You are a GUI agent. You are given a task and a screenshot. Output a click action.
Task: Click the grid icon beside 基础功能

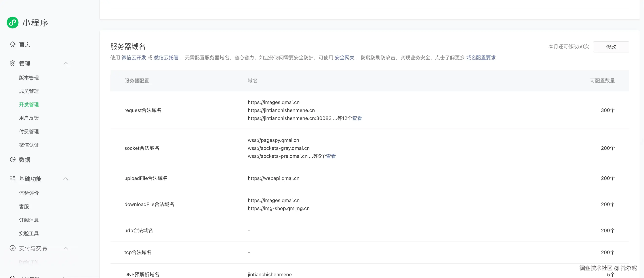pyautogui.click(x=13, y=179)
